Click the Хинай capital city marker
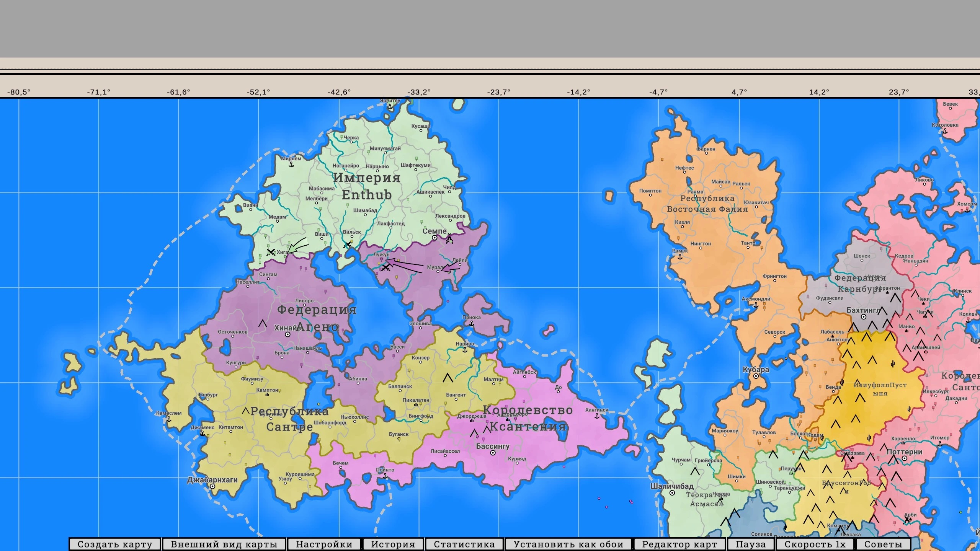The image size is (980, 551). click(287, 334)
